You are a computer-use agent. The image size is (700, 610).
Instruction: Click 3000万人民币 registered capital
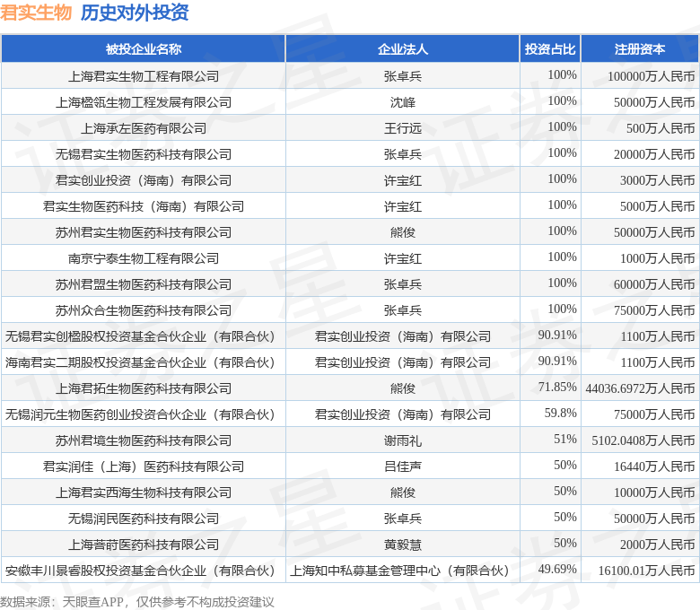[658, 180]
